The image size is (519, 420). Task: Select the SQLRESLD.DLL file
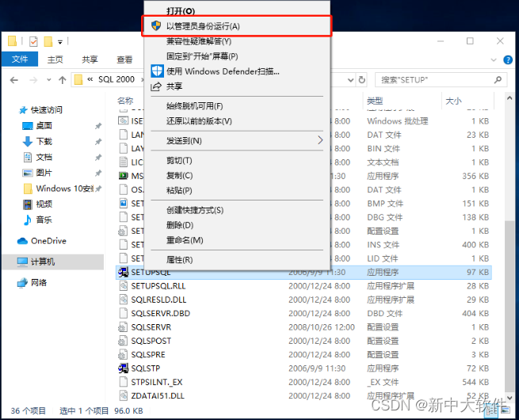pos(158,300)
